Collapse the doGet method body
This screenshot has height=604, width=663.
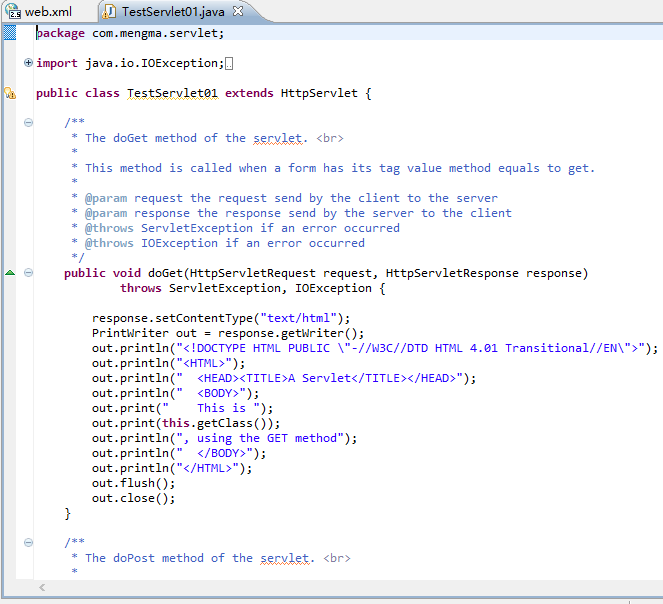[28, 273]
